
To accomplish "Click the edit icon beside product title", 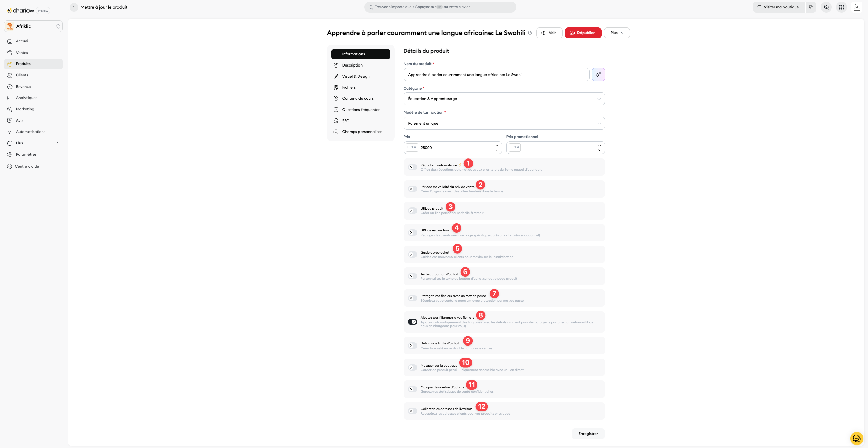I will (530, 33).
